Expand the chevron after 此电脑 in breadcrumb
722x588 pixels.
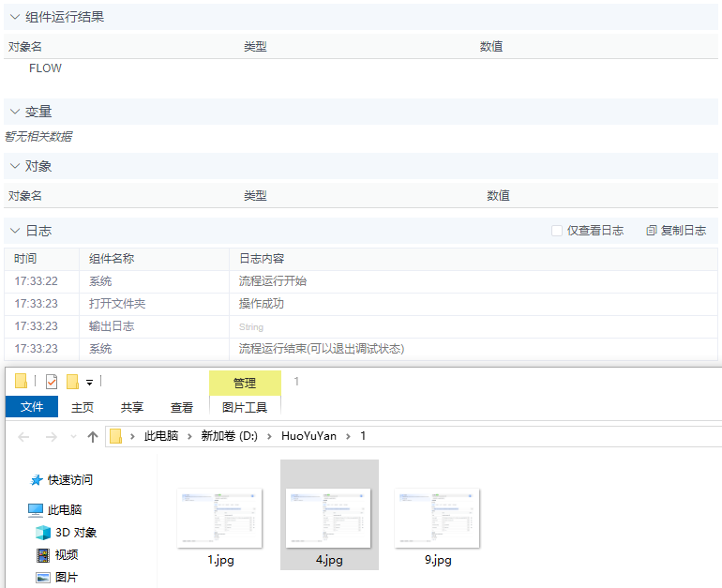point(189,436)
